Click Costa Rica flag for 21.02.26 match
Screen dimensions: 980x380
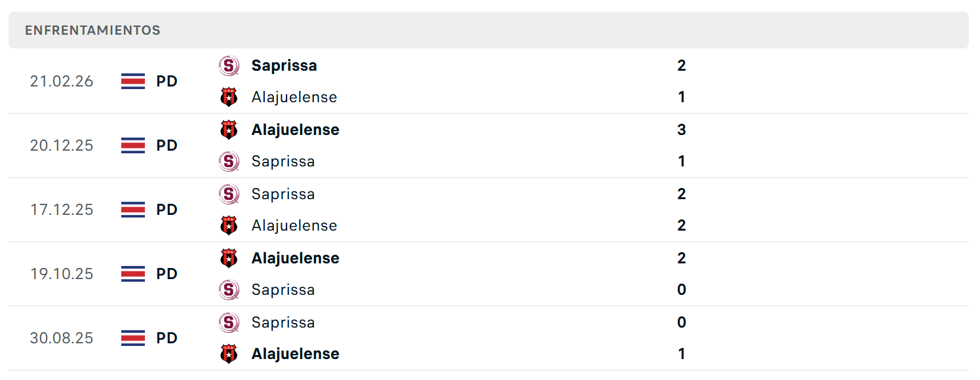[133, 81]
